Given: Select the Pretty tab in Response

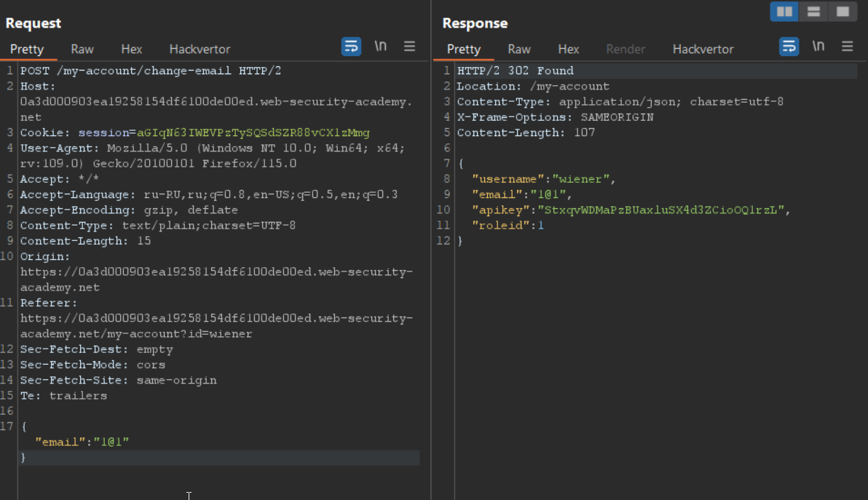Looking at the screenshot, I should coord(464,49).
